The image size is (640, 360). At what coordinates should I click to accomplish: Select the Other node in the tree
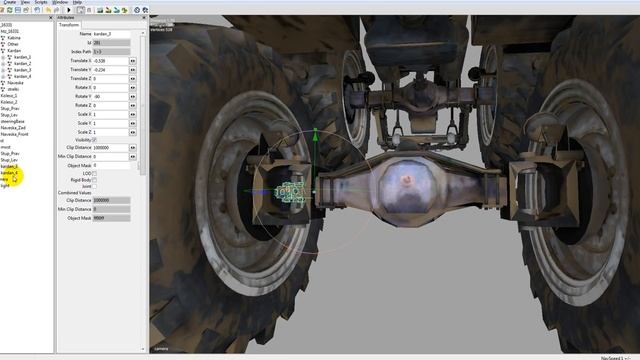pos(13,44)
